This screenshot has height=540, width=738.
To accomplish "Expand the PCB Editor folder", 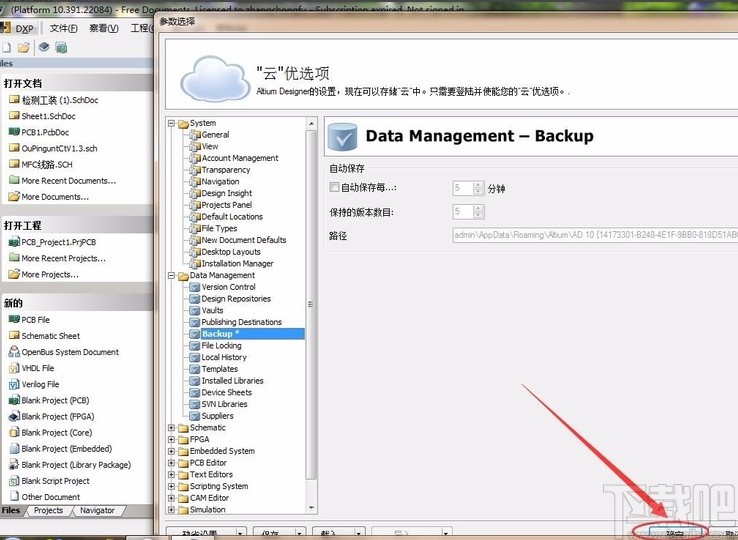I will pos(171,463).
